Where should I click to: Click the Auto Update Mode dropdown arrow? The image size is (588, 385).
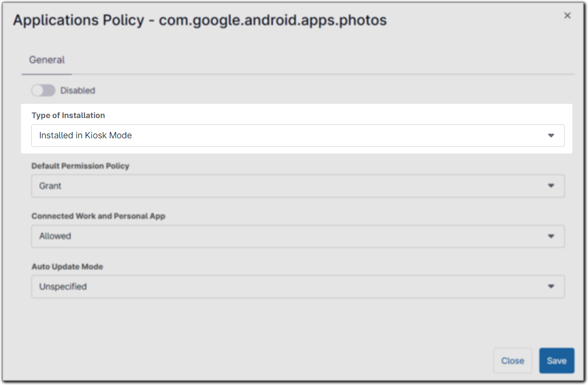tap(551, 287)
